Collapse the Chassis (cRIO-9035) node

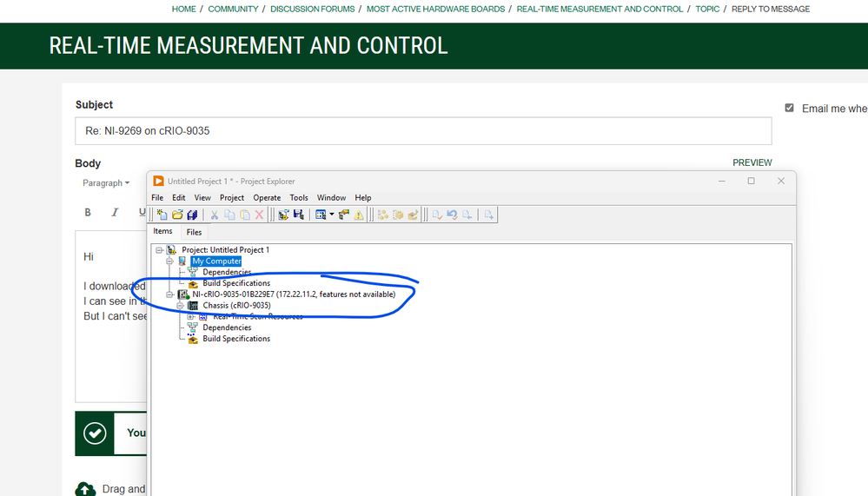click(x=181, y=306)
